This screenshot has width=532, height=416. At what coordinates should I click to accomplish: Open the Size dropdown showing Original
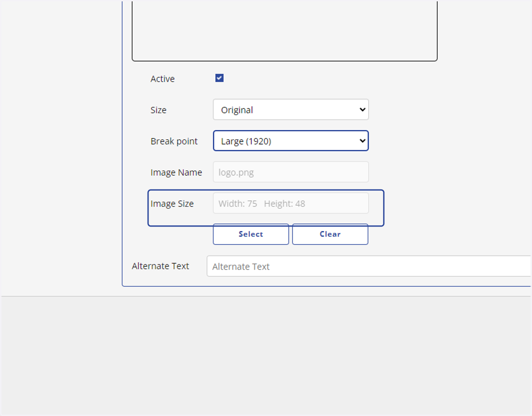pyautogui.click(x=291, y=110)
